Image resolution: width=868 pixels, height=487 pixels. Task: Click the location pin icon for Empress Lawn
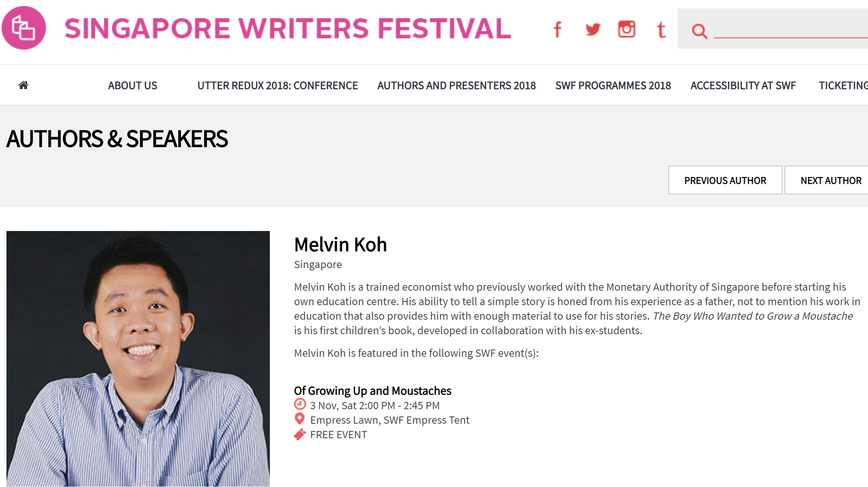(299, 419)
